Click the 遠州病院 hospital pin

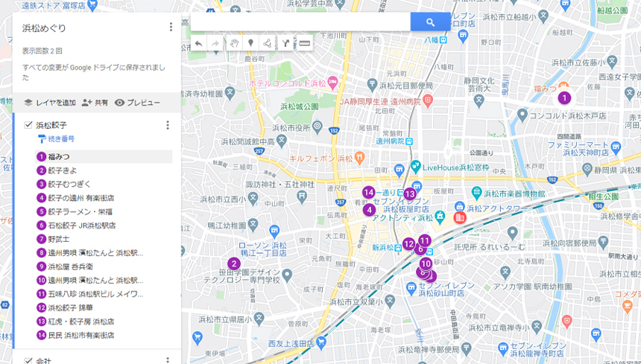click(428, 100)
